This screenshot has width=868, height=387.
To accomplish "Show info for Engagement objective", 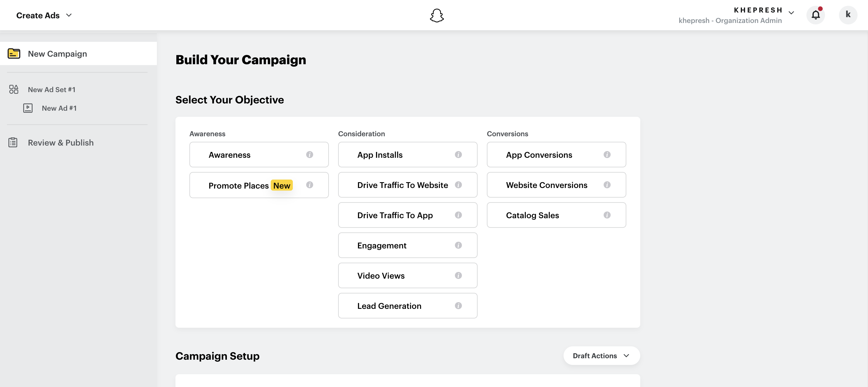I will coord(458,246).
